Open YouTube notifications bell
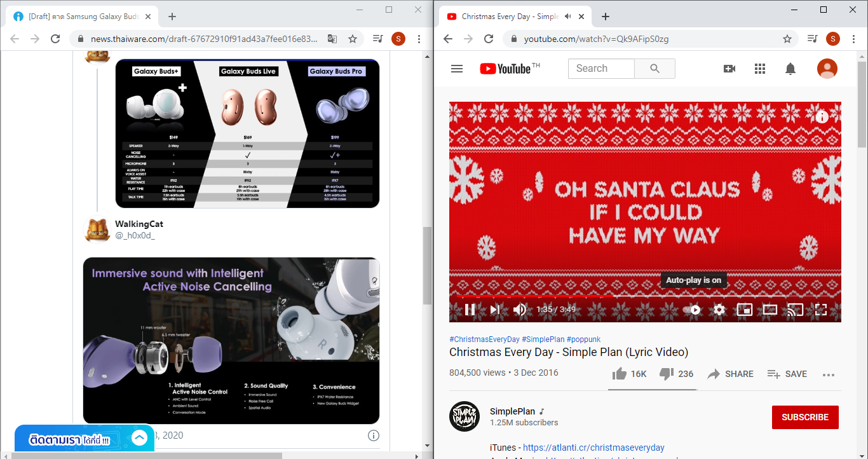868x459 pixels. 790,69
